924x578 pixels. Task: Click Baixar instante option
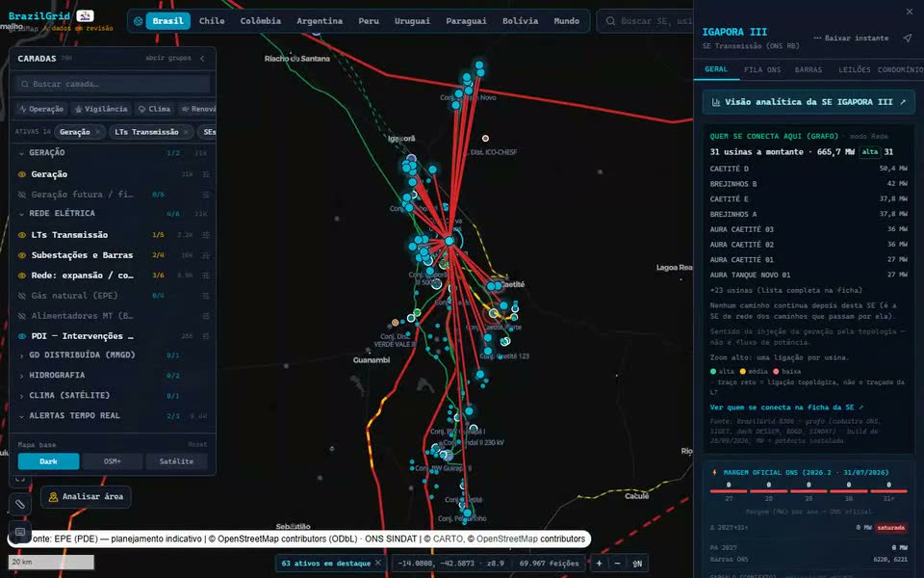pos(850,38)
